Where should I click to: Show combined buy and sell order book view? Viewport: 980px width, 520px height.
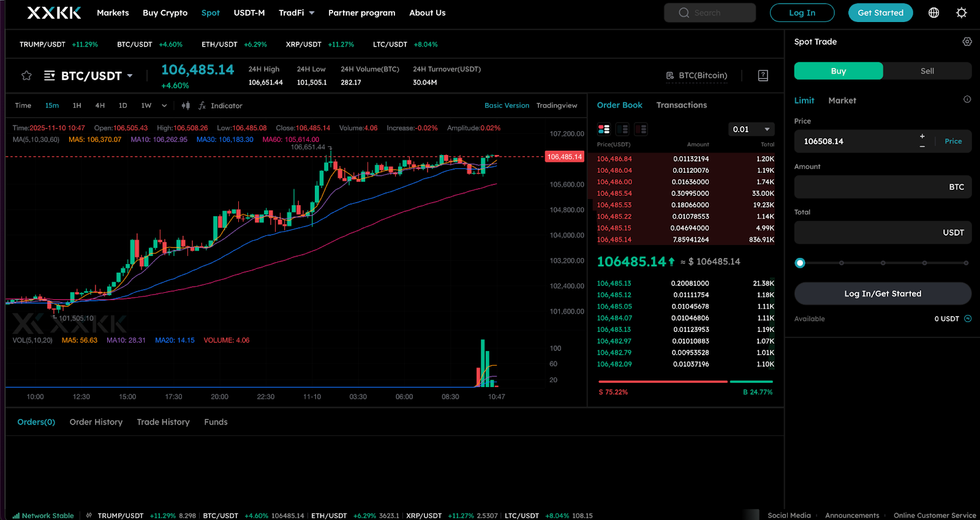(x=604, y=129)
